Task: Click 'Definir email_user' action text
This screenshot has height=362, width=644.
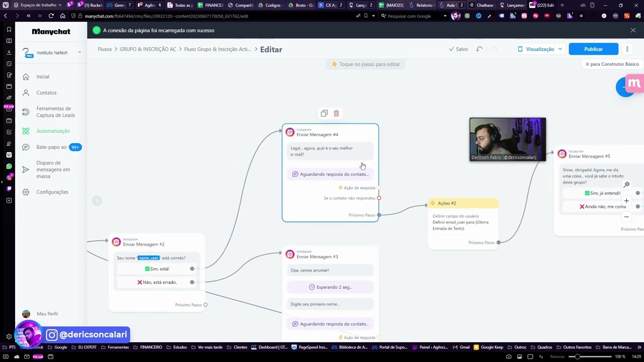Action: click(x=460, y=225)
